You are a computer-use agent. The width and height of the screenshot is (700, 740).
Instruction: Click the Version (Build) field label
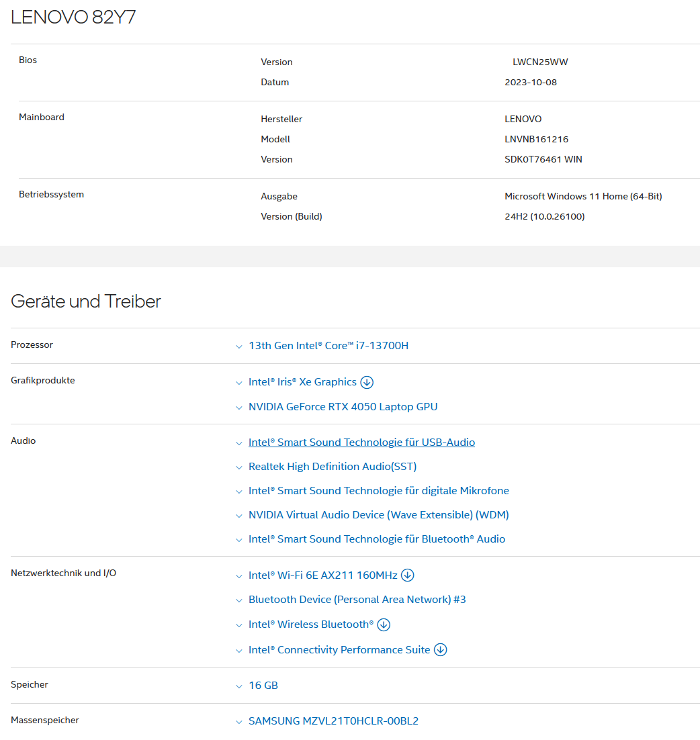click(292, 217)
